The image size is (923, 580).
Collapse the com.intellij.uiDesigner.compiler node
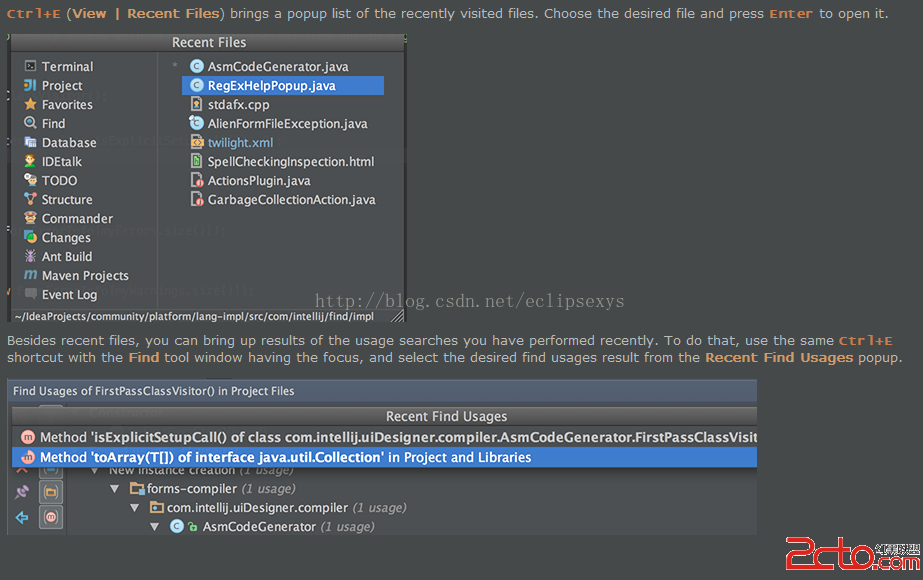135,508
